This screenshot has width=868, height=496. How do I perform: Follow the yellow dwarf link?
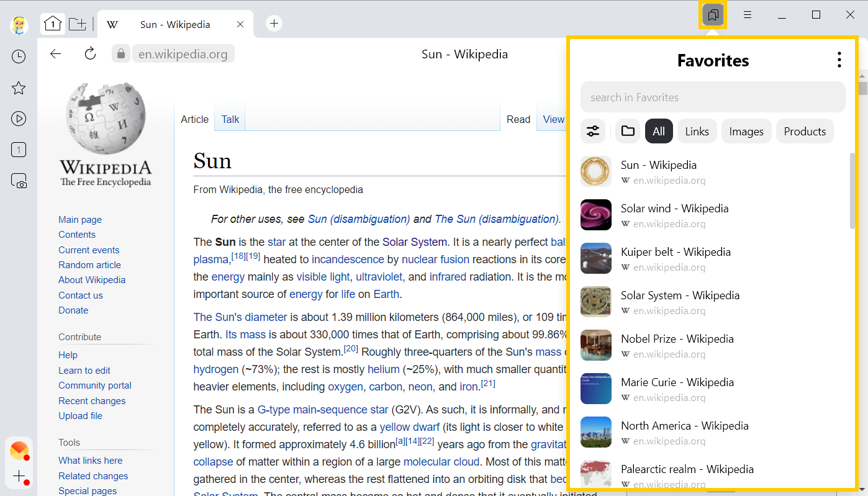(410, 426)
